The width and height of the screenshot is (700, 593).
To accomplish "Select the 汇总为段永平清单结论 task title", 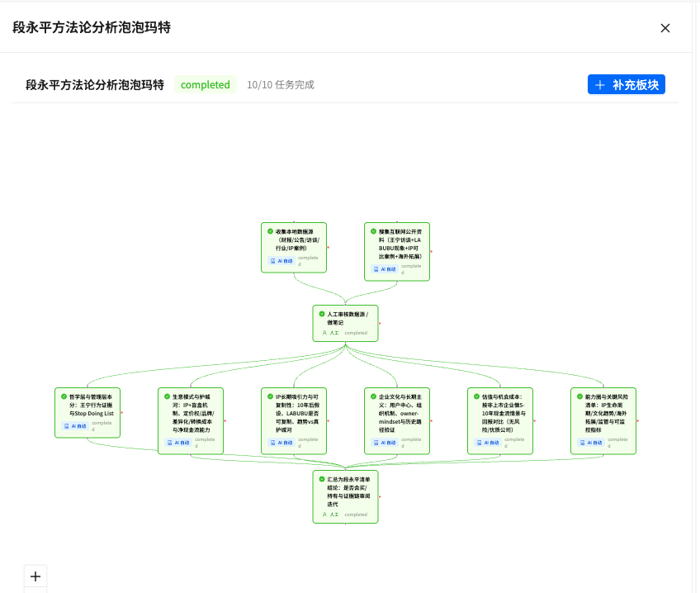I will coord(348,491).
